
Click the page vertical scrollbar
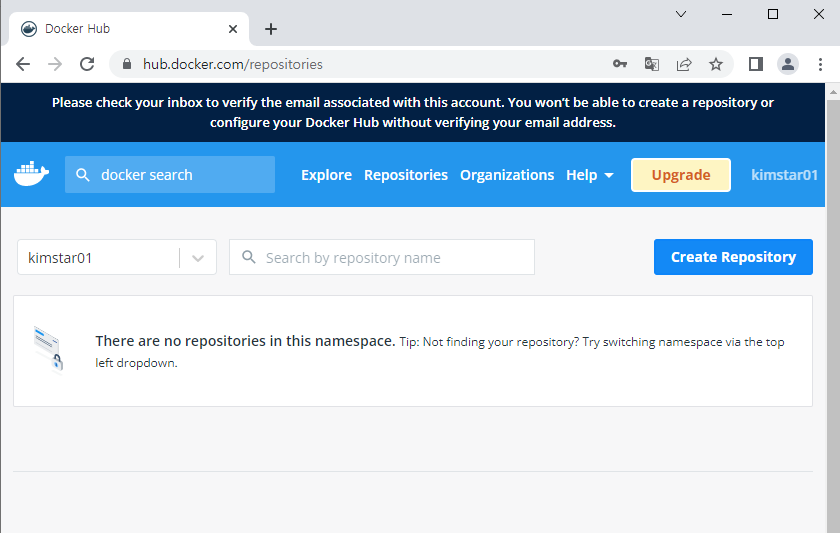coord(833,316)
